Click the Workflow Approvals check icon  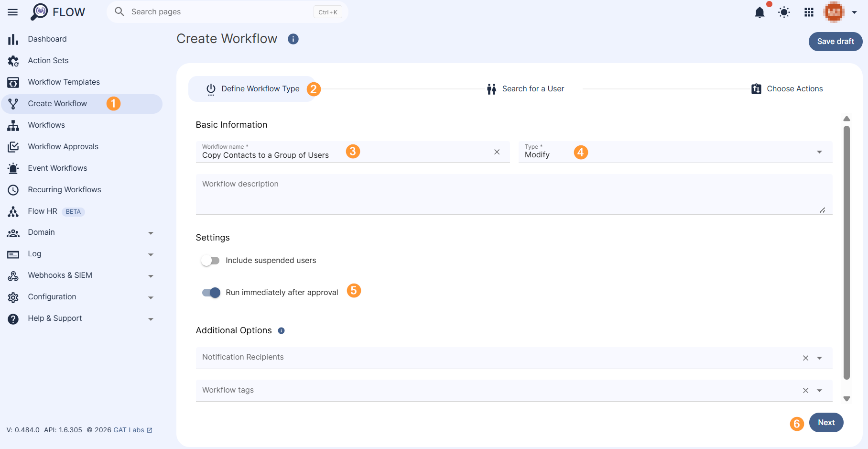pos(13,147)
